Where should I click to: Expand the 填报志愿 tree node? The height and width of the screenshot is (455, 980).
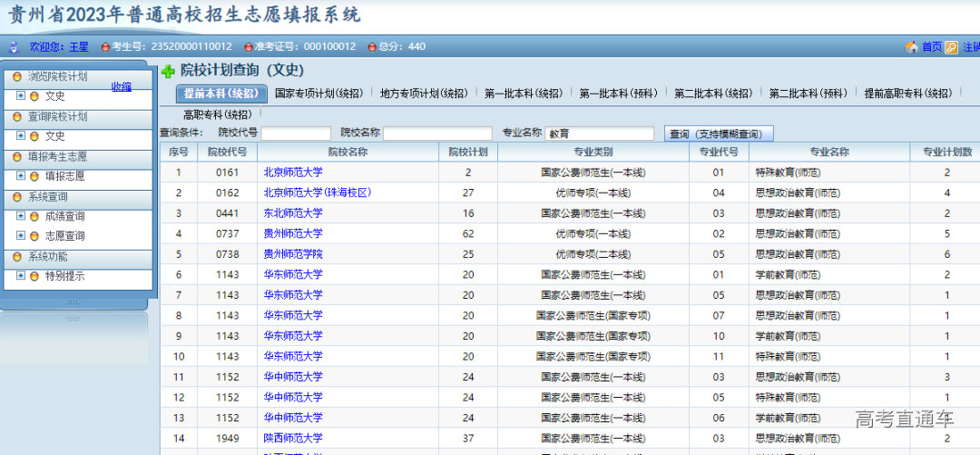tap(21, 176)
